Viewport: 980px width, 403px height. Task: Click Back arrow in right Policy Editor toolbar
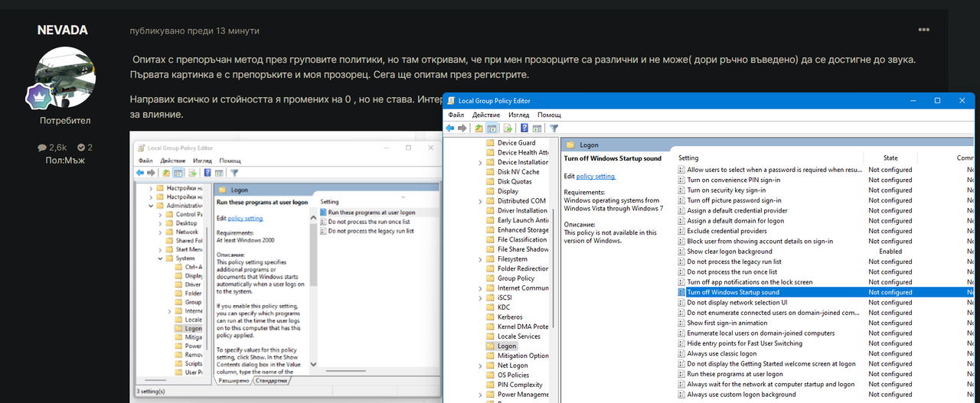pos(450,128)
